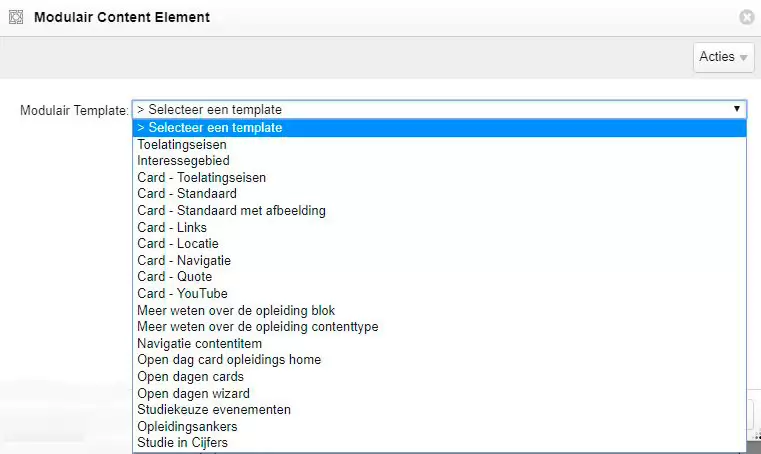Select 'Card - Standaard met afbeelding'

point(231,210)
